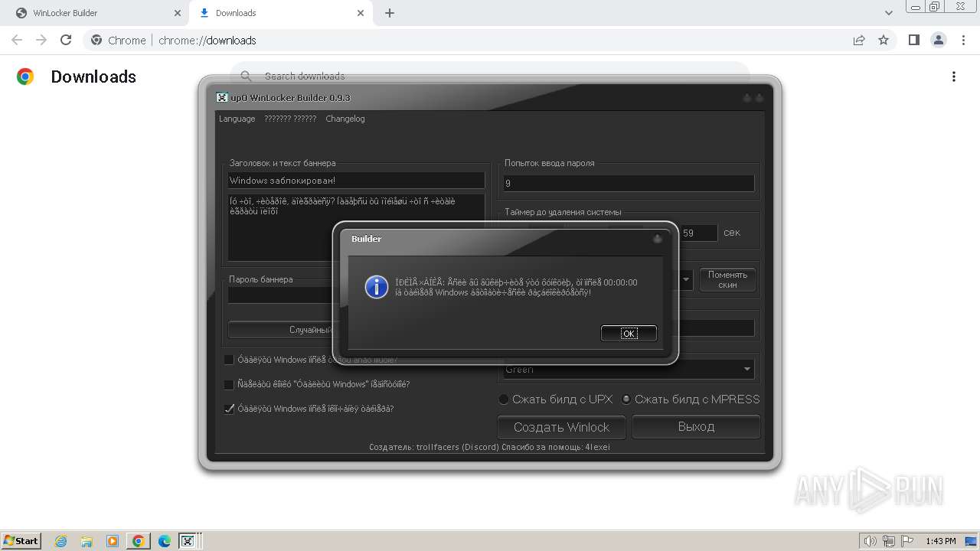980x551 pixels.
Task: Close the WinLocker Builder Chrome tab
Action: click(177, 13)
